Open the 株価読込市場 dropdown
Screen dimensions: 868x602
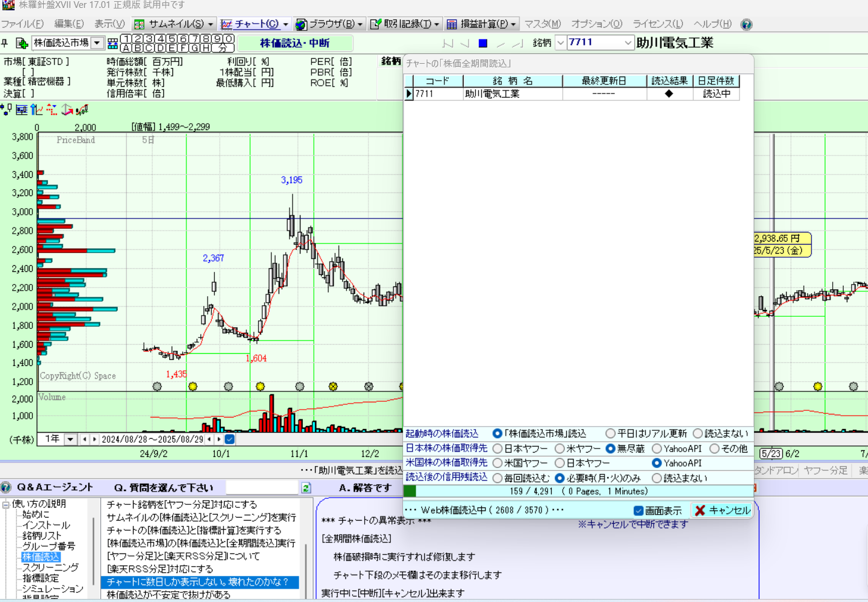(x=97, y=43)
